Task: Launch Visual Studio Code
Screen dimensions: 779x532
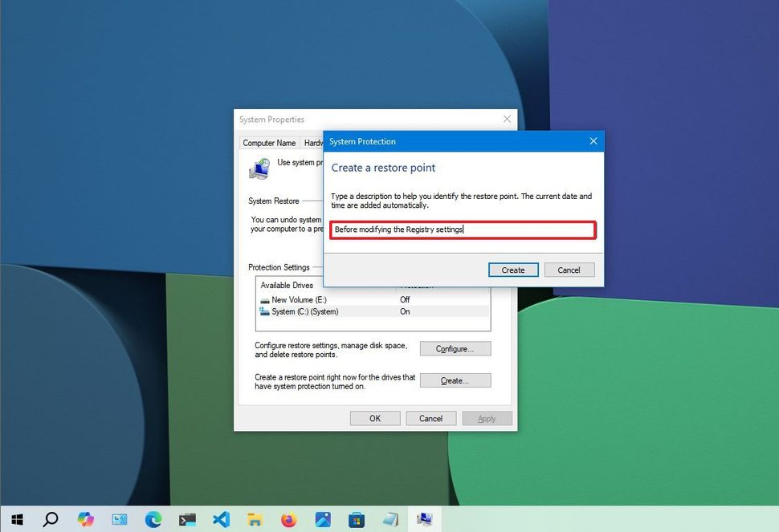Action: point(220,519)
